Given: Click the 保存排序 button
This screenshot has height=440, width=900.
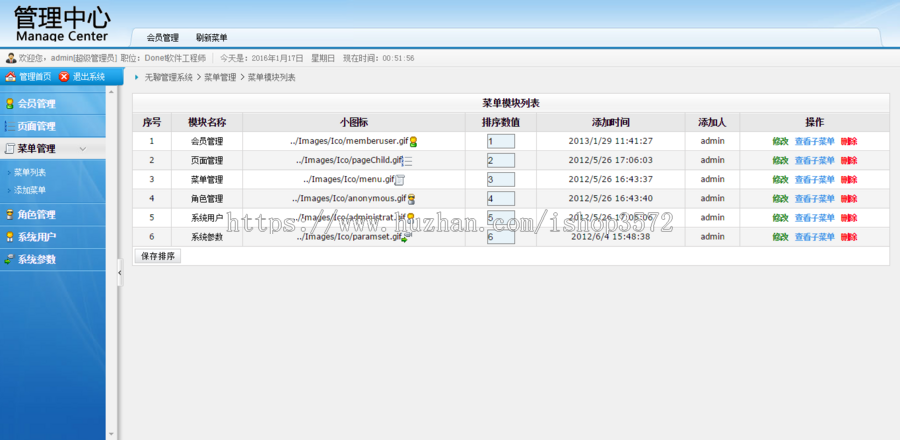Looking at the screenshot, I should click(x=158, y=256).
